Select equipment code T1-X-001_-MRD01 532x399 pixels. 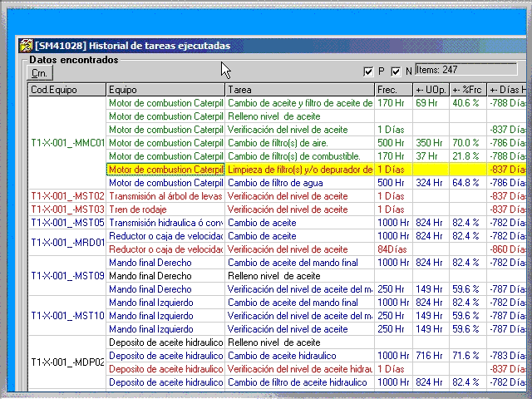point(67,243)
